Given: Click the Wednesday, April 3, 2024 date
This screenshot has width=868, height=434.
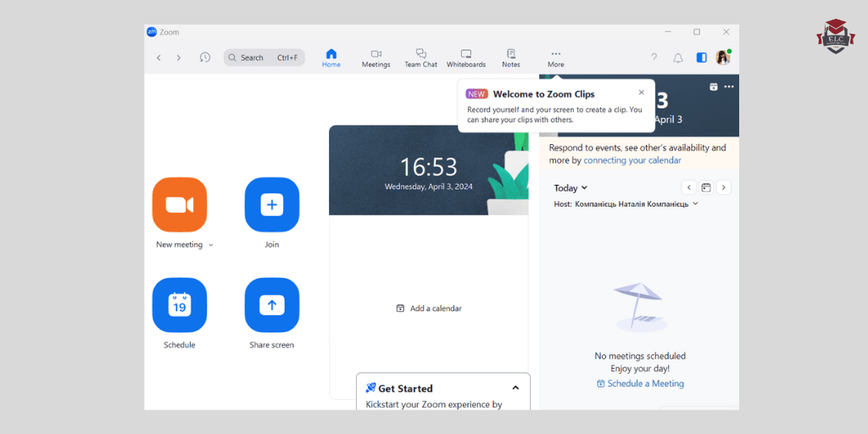Looking at the screenshot, I should (428, 187).
